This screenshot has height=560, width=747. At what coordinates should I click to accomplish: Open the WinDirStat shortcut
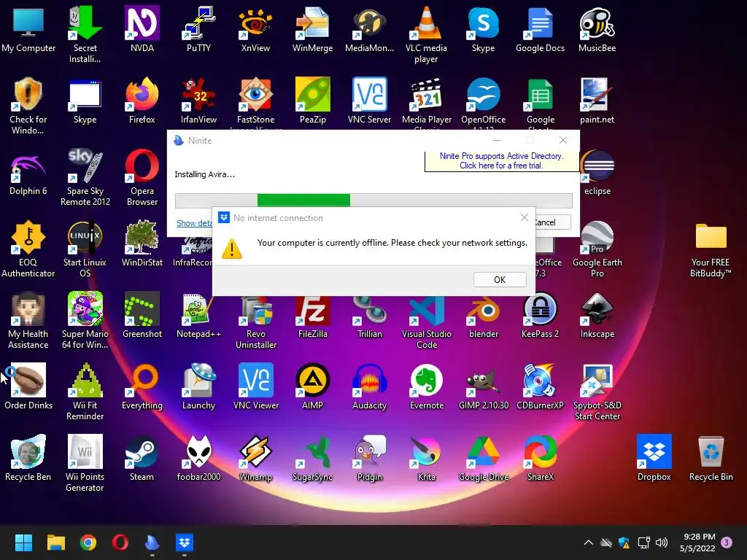click(x=142, y=244)
